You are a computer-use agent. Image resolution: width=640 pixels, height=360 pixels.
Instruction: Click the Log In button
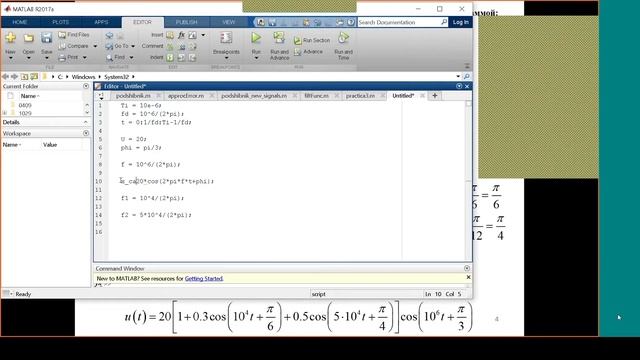(460, 22)
